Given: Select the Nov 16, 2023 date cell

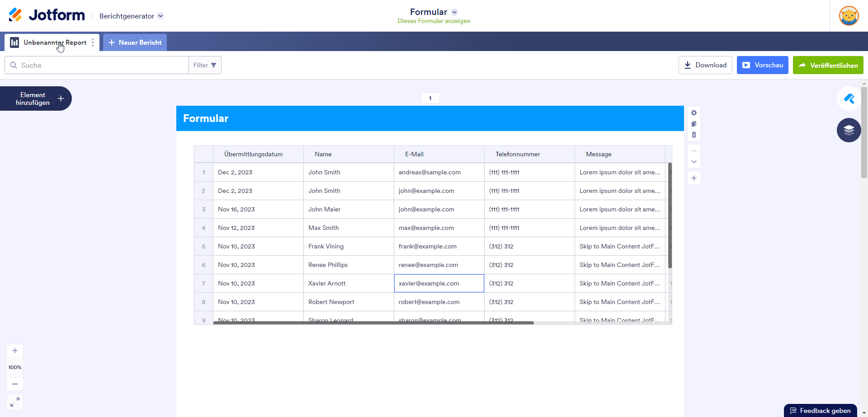Looking at the screenshot, I should (x=258, y=209).
